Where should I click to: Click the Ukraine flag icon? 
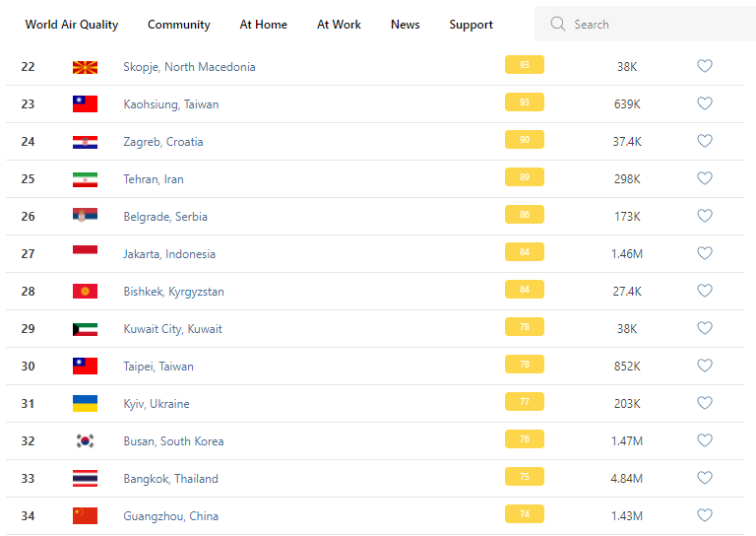[x=85, y=403]
